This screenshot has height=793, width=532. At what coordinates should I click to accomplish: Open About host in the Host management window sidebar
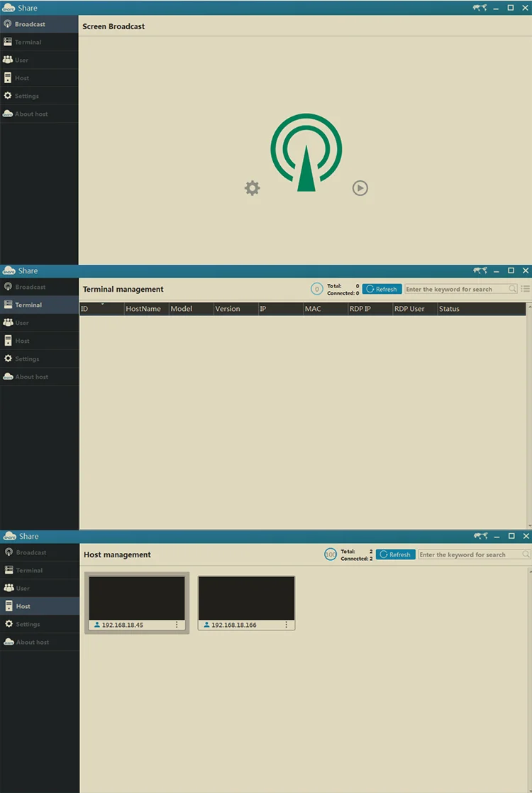click(x=40, y=642)
